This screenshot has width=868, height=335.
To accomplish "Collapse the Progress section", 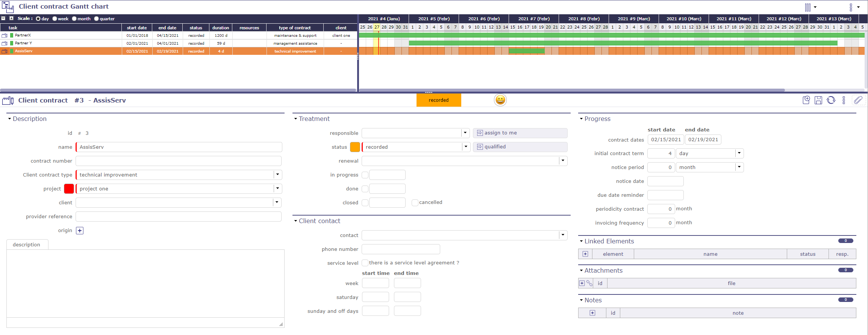I will coord(581,119).
